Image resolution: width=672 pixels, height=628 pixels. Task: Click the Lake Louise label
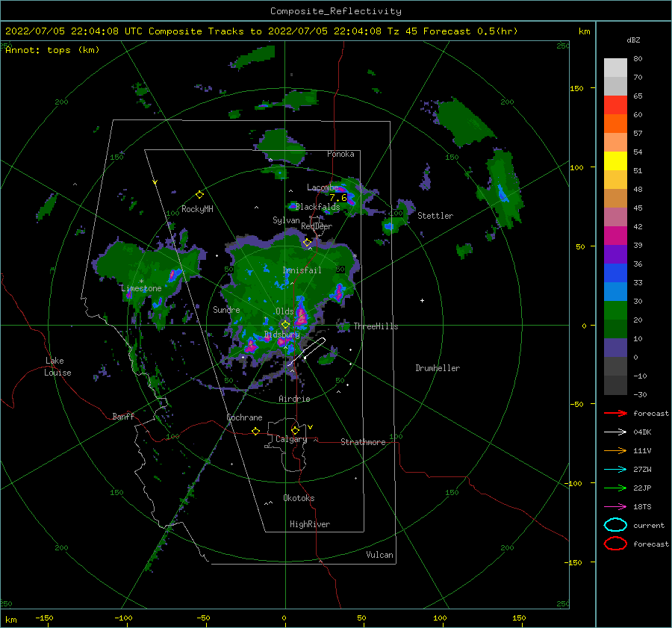tap(57, 367)
